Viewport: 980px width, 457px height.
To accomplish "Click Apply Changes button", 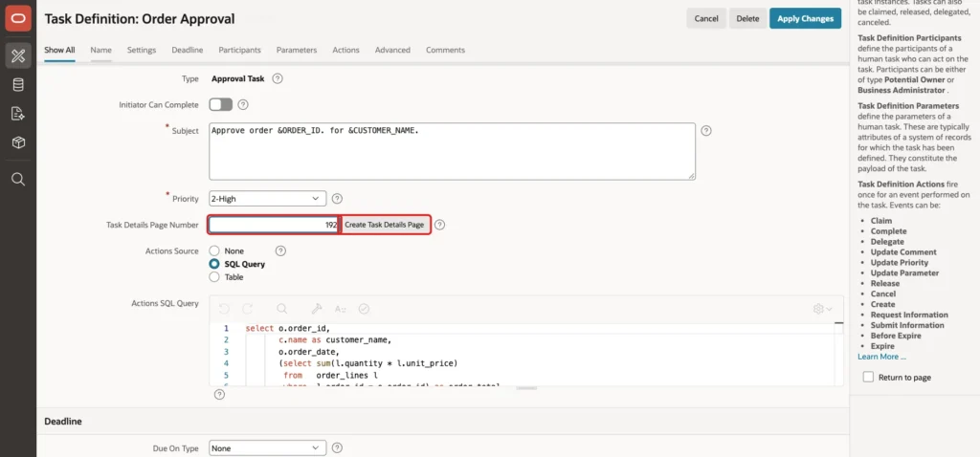I will click(805, 19).
